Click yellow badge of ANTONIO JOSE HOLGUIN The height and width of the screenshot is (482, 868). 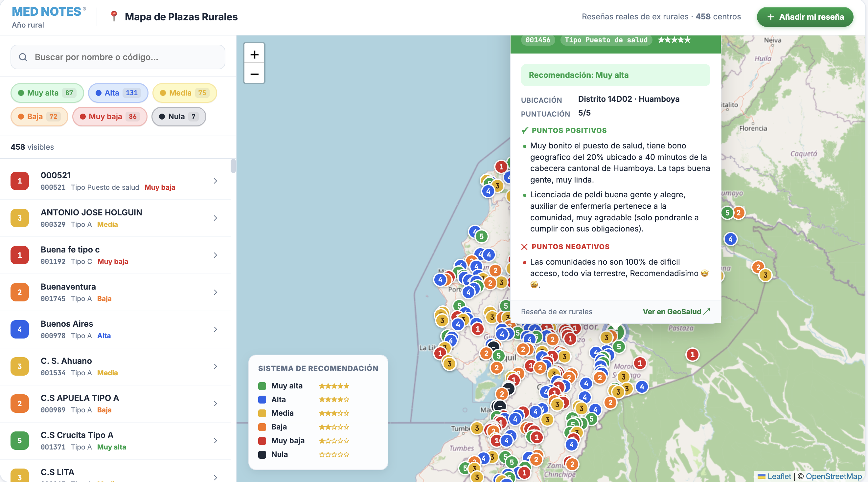pos(19,218)
